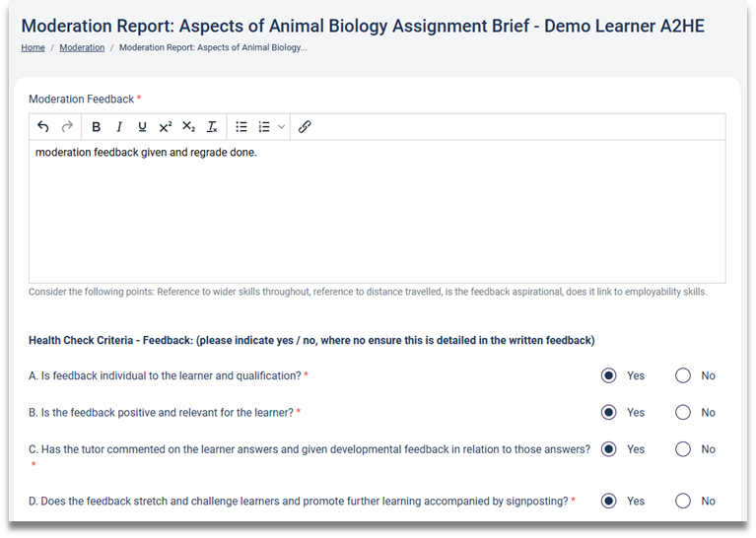Screen dimensions: 756x538
Task: Toggle italic formatting in the editor
Action: point(119,127)
